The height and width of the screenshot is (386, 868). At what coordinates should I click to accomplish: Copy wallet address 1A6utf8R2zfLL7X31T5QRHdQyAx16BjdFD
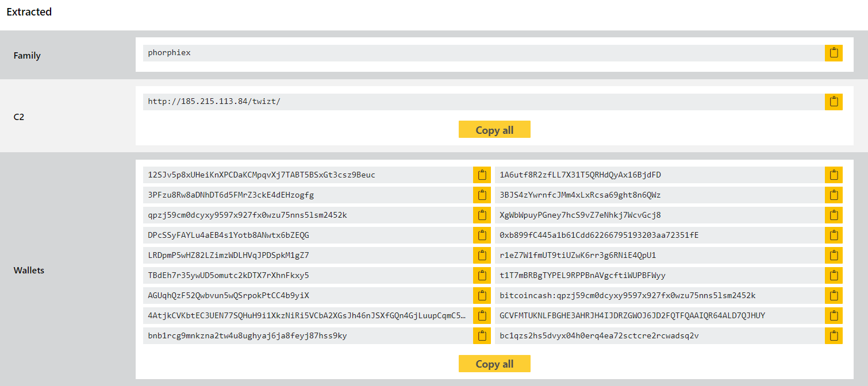pos(834,175)
